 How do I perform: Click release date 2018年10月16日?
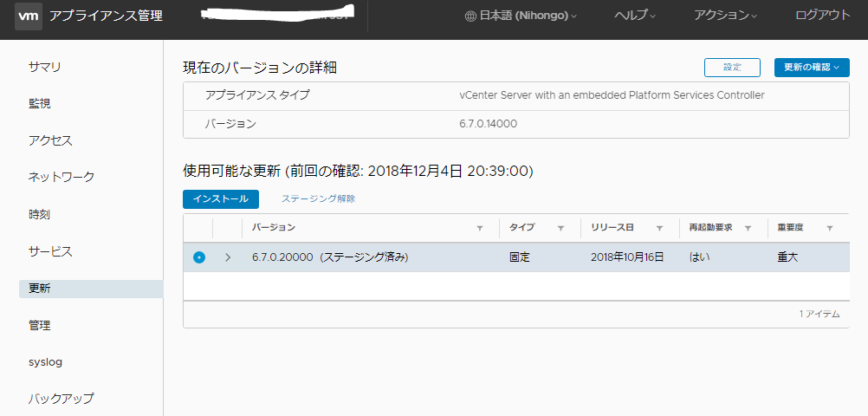coord(626,257)
